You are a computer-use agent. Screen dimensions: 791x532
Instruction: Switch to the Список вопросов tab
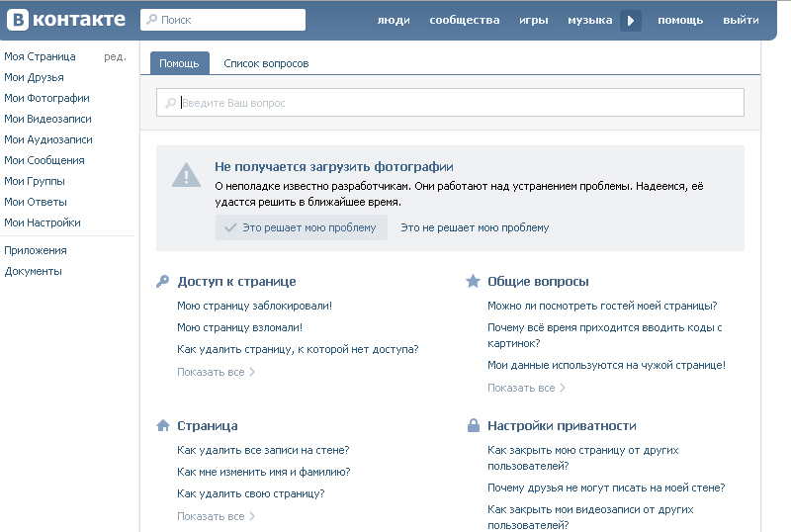(x=266, y=63)
